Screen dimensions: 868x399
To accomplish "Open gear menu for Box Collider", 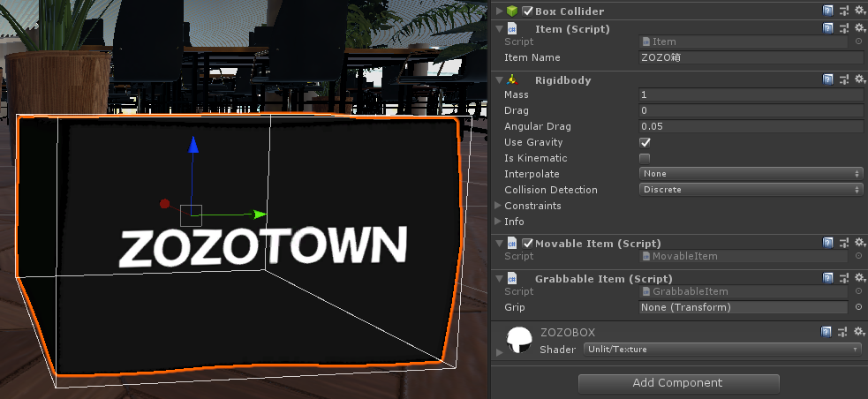I will click(860, 11).
